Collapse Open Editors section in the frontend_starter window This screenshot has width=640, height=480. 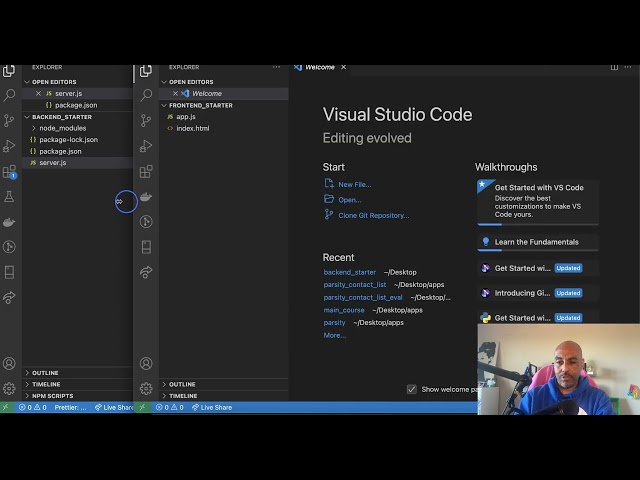tap(224, 82)
